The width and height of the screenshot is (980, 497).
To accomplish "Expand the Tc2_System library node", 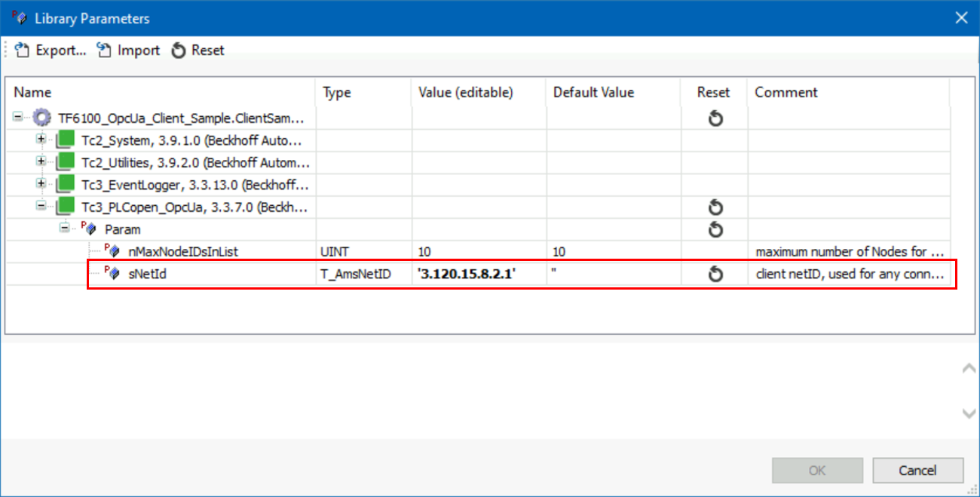I will [41, 140].
